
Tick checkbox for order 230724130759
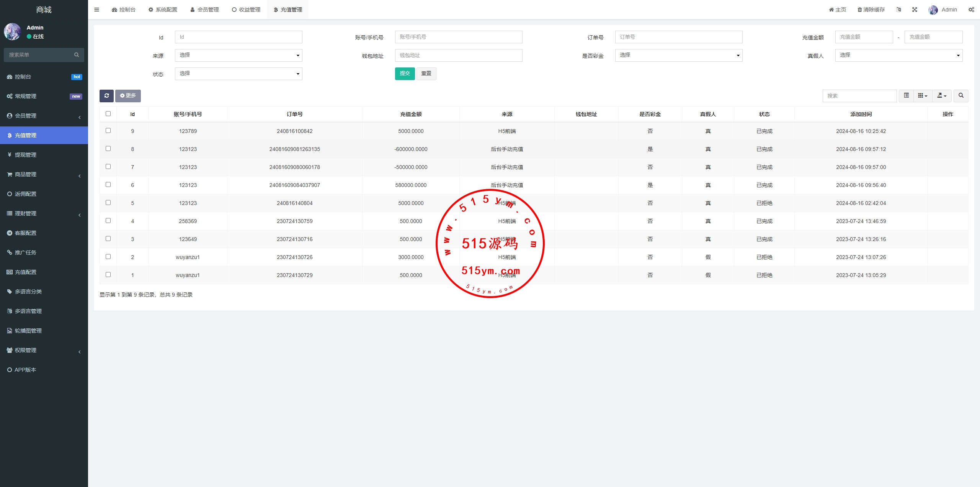point(108,221)
